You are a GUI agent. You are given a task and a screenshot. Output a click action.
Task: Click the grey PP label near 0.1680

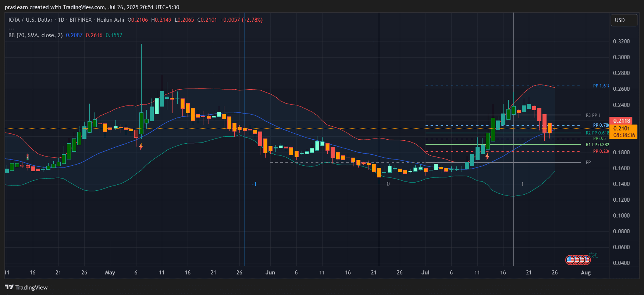(x=588, y=162)
